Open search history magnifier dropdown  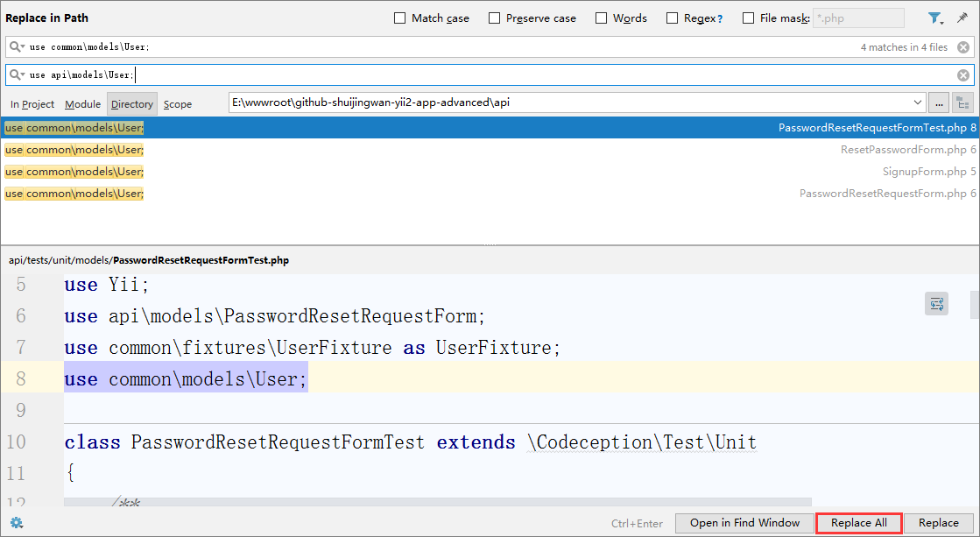(x=17, y=47)
